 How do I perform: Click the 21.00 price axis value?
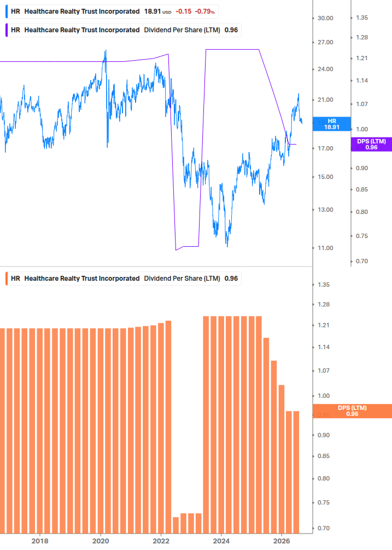point(325,100)
